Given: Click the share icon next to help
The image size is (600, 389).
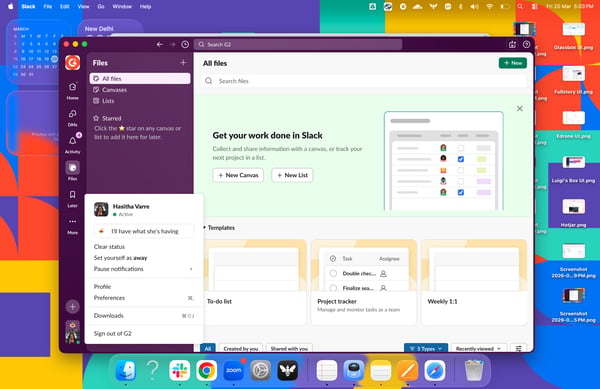Looking at the screenshot, I should [x=512, y=44].
